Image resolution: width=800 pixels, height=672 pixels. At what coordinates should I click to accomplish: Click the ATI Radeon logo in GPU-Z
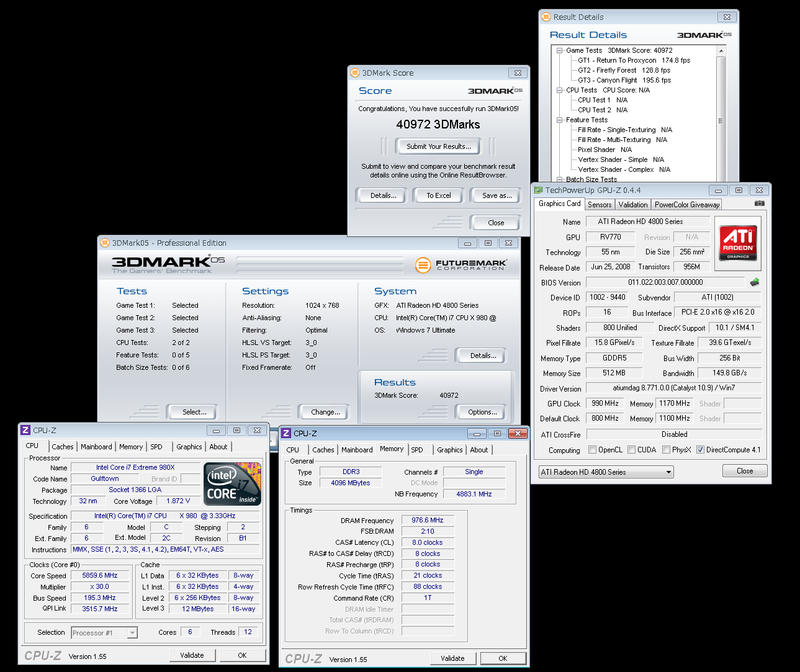tap(738, 243)
